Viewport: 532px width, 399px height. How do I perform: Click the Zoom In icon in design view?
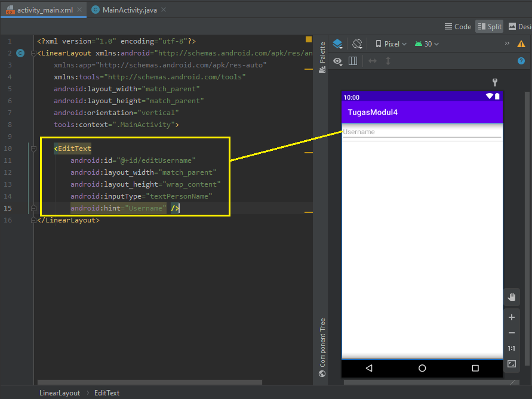point(511,317)
